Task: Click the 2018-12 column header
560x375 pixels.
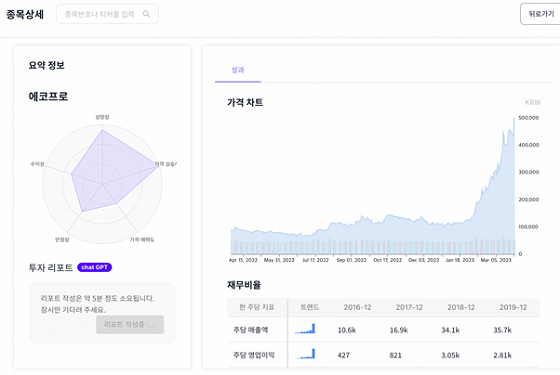Action: pyautogui.click(x=461, y=307)
